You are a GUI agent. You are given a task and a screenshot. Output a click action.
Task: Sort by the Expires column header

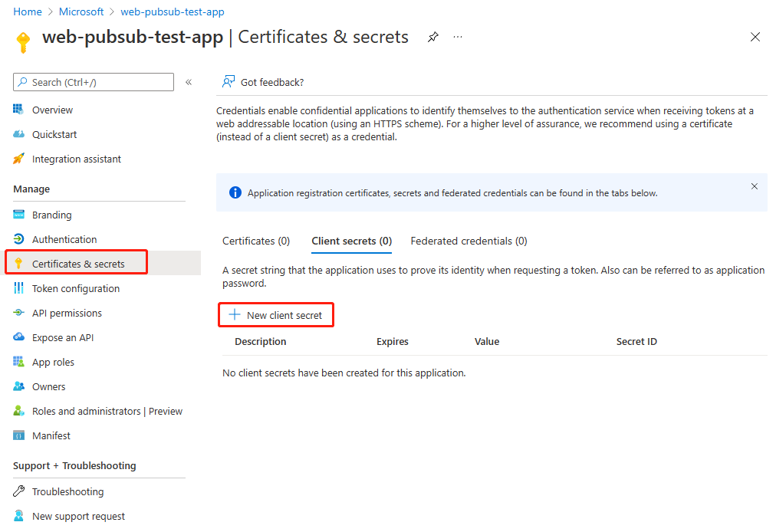coord(393,341)
